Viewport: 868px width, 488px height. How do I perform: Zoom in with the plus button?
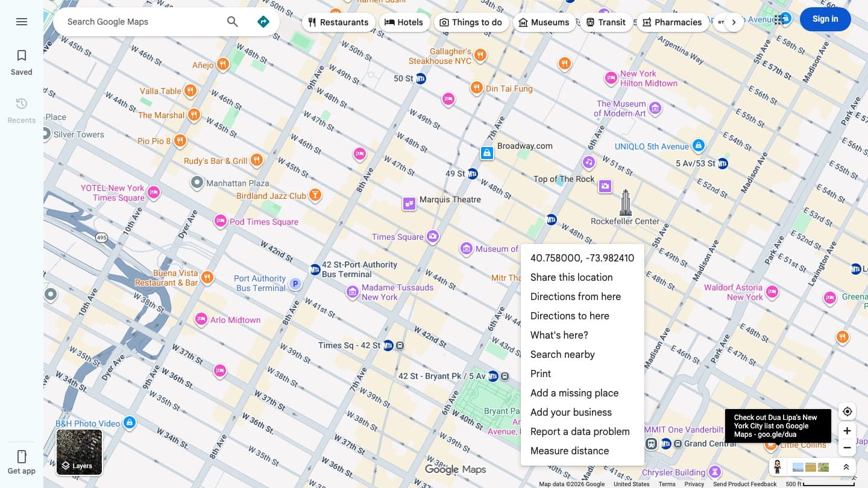point(848,431)
